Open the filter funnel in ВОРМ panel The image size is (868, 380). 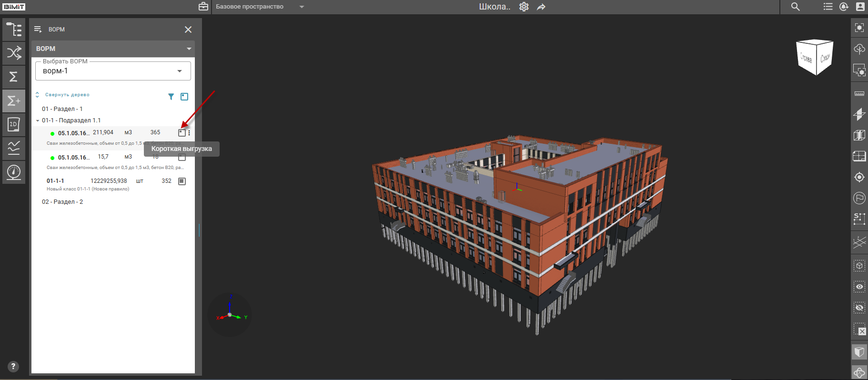(x=171, y=97)
